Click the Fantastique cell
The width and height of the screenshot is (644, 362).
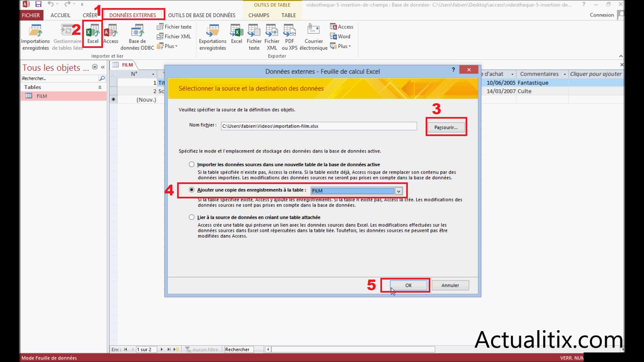(542, 83)
